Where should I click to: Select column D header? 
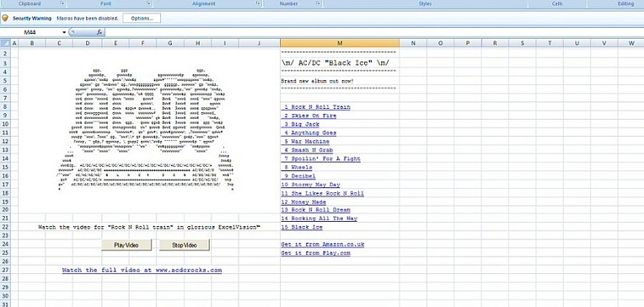(88, 43)
